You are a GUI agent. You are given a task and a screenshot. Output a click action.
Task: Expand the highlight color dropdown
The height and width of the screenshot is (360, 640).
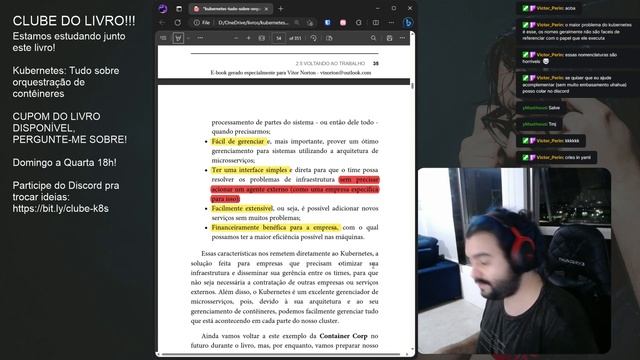[188, 38]
